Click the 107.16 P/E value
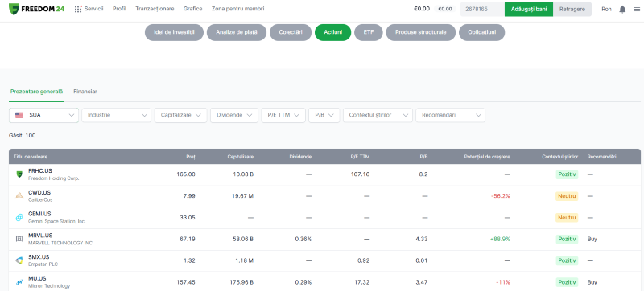The height and width of the screenshot is (291, 644). click(360, 174)
